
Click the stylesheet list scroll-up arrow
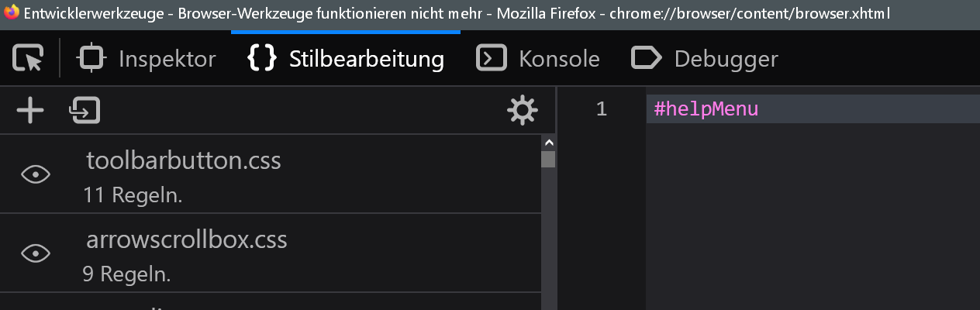(x=549, y=143)
